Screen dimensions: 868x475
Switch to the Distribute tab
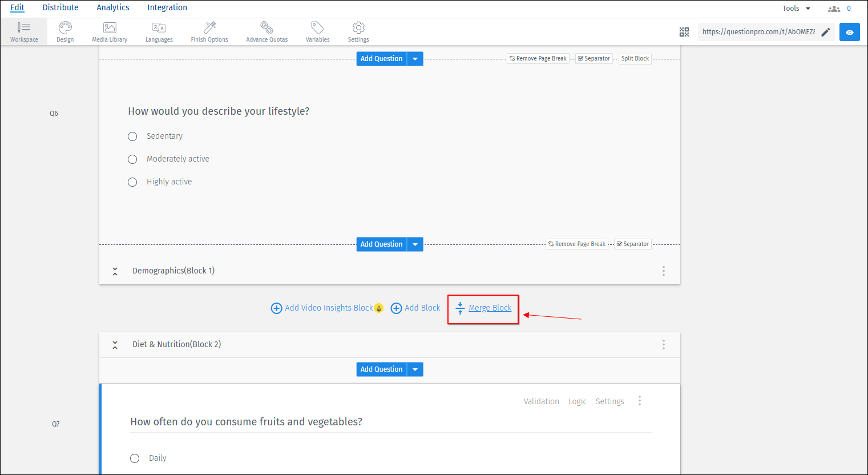pos(60,7)
